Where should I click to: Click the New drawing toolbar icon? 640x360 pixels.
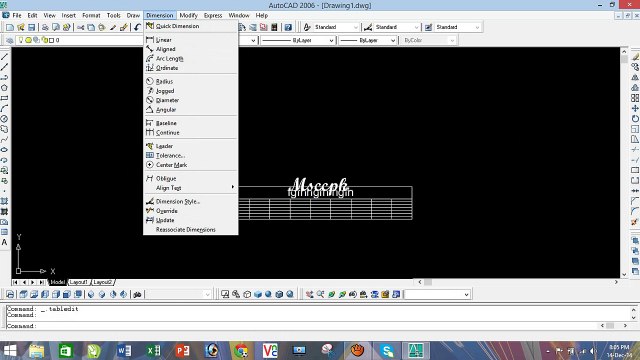pos(10,27)
